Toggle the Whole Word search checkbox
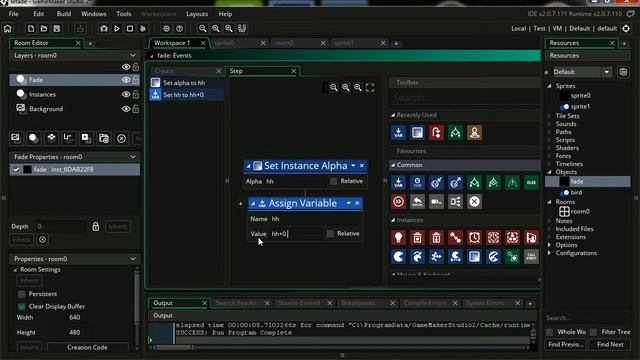Image resolution: width=640 pixels, height=360 pixels. [x=549, y=332]
